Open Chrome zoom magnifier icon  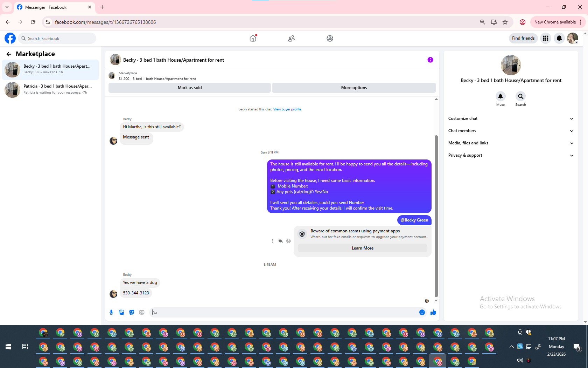tap(483, 22)
